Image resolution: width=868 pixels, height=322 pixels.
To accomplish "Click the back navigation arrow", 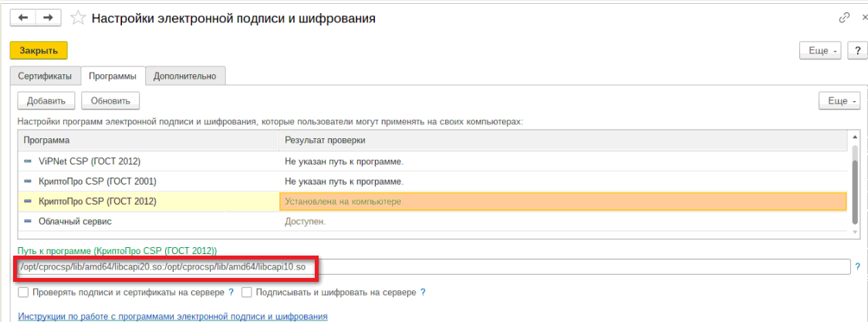I will [22, 17].
